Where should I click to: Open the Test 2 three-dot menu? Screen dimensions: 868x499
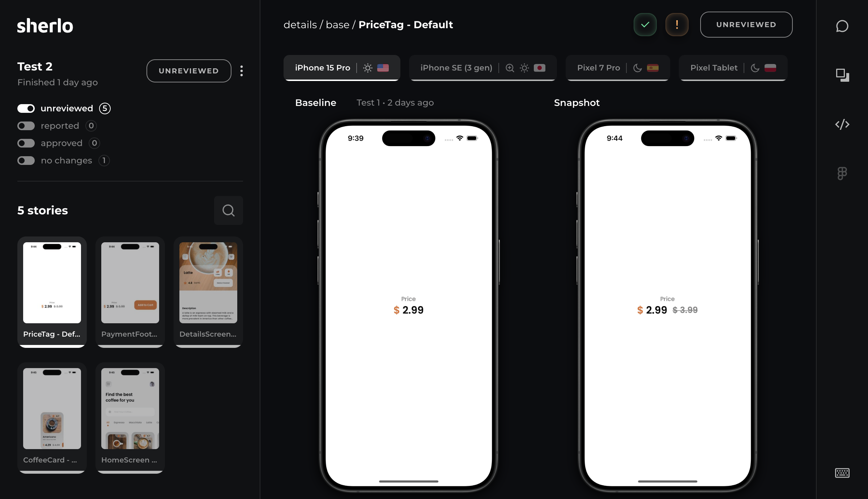[x=242, y=71]
